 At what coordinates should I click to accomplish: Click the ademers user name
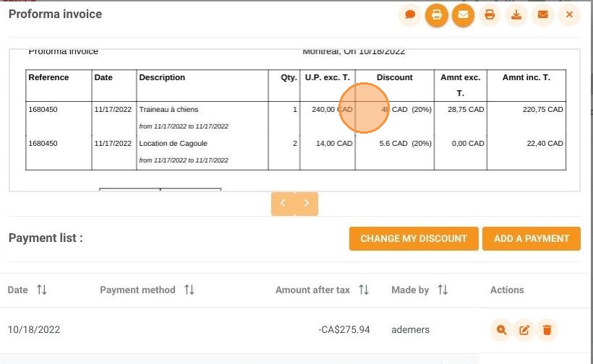point(410,329)
